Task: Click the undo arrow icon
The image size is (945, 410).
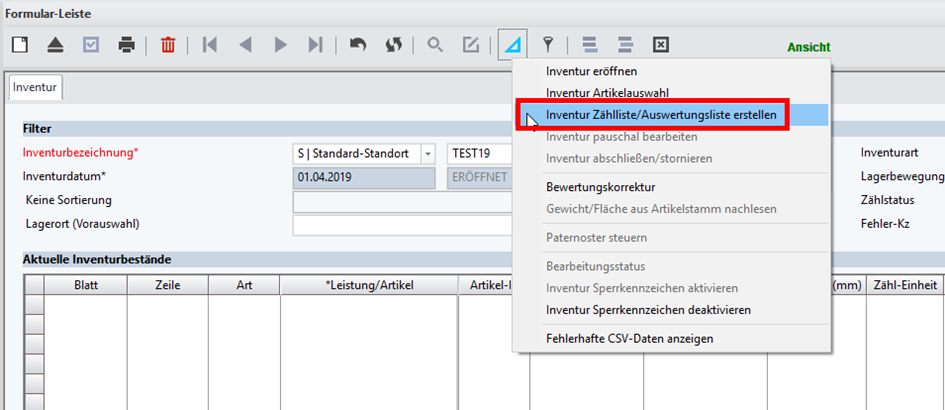Action: [357, 45]
